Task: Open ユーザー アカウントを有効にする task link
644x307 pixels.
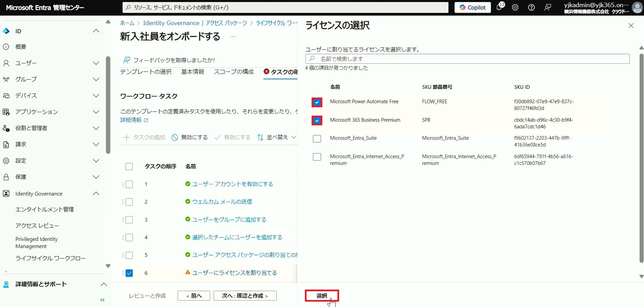Action: click(232, 184)
